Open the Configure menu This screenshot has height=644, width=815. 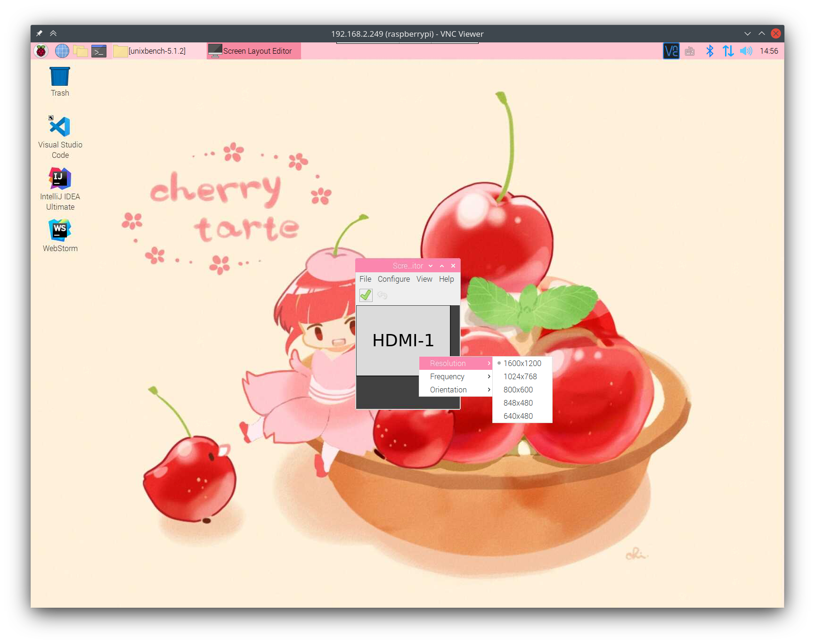[393, 279]
